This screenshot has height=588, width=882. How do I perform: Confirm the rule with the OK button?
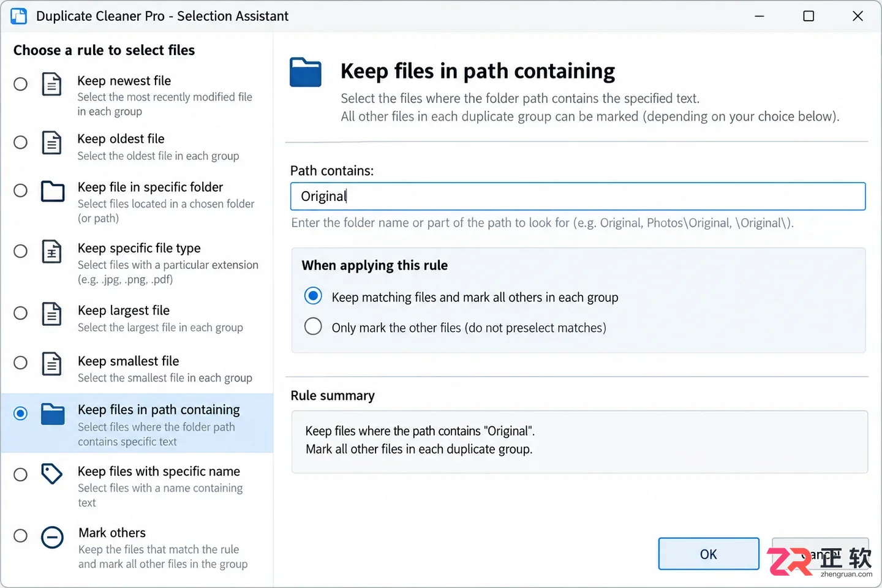(x=709, y=554)
